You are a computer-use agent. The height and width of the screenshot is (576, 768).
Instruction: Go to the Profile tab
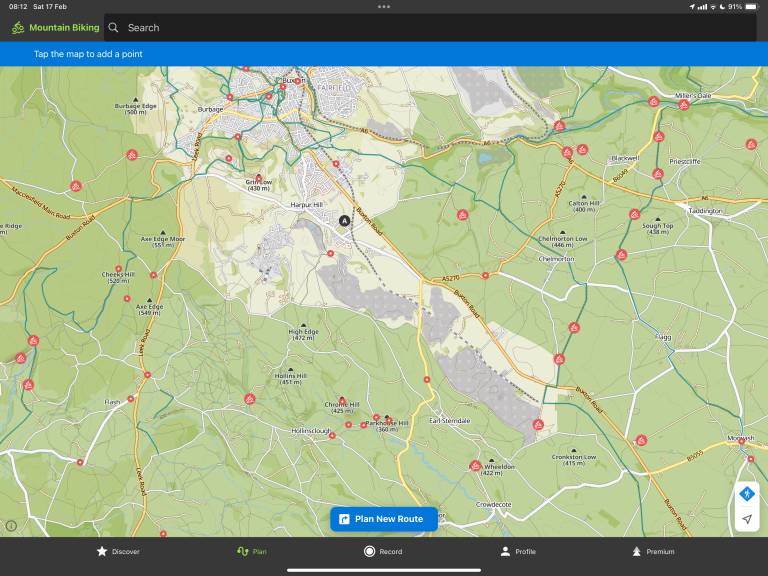[518, 551]
